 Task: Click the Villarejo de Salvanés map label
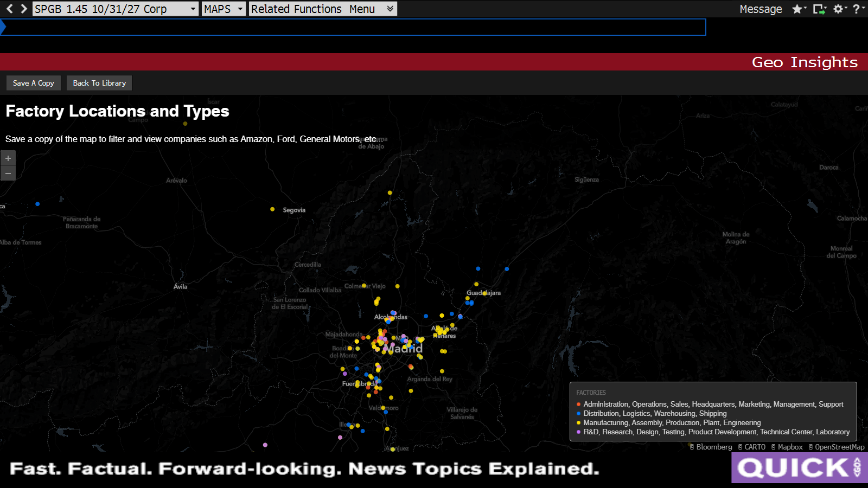click(462, 413)
